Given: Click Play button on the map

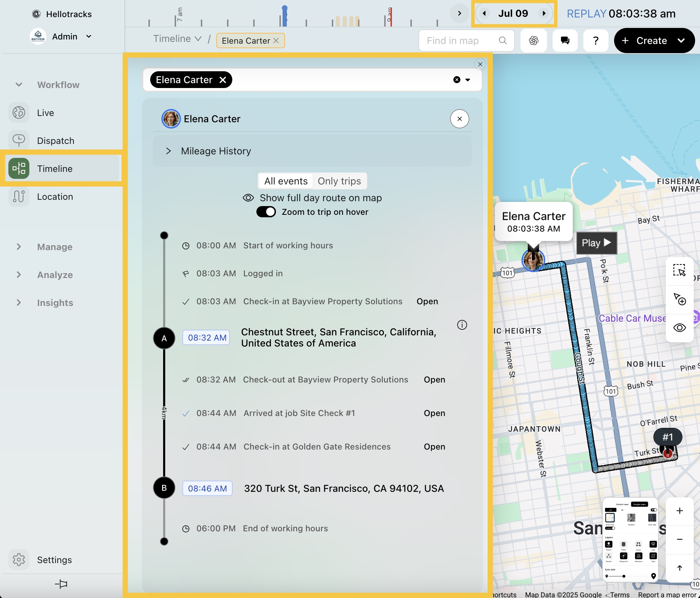Looking at the screenshot, I should point(596,243).
